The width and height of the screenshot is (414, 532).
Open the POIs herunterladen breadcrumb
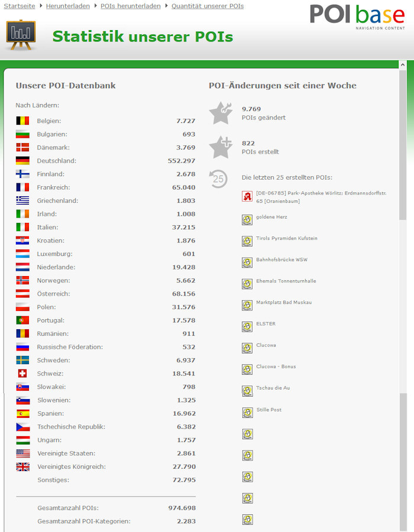point(130,6)
